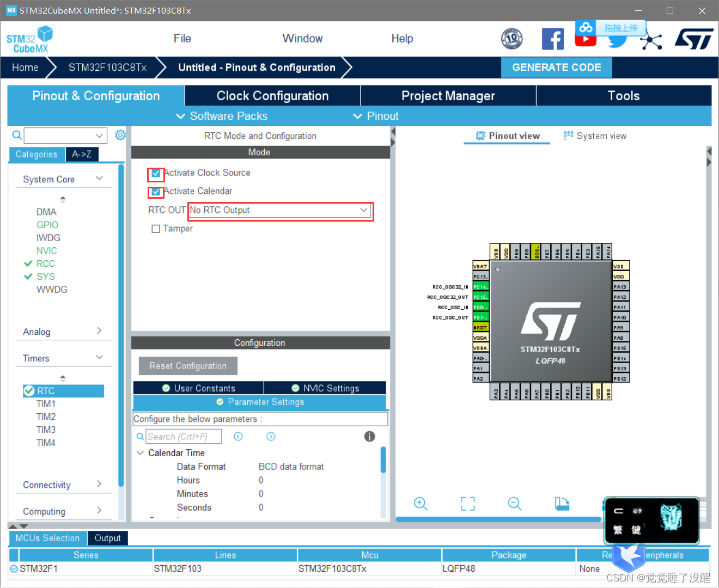The width and height of the screenshot is (719, 588).
Task: Open the Software Packs dropdown
Action: pyautogui.click(x=222, y=116)
